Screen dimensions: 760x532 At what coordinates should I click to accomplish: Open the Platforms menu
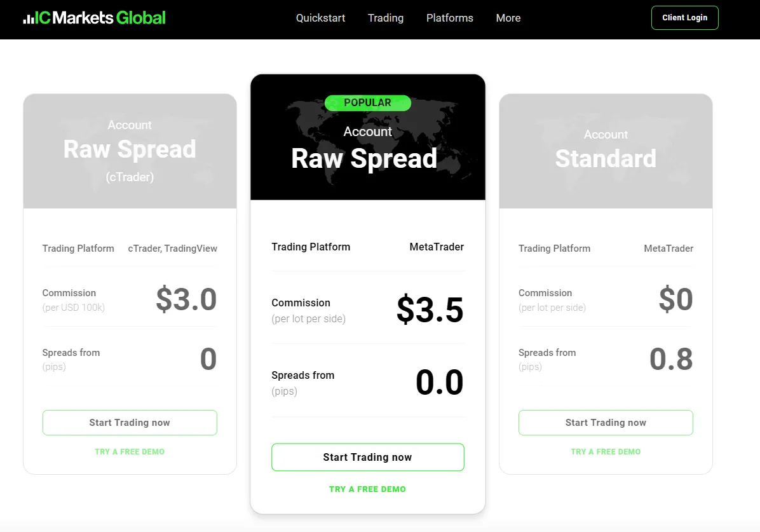point(449,18)
